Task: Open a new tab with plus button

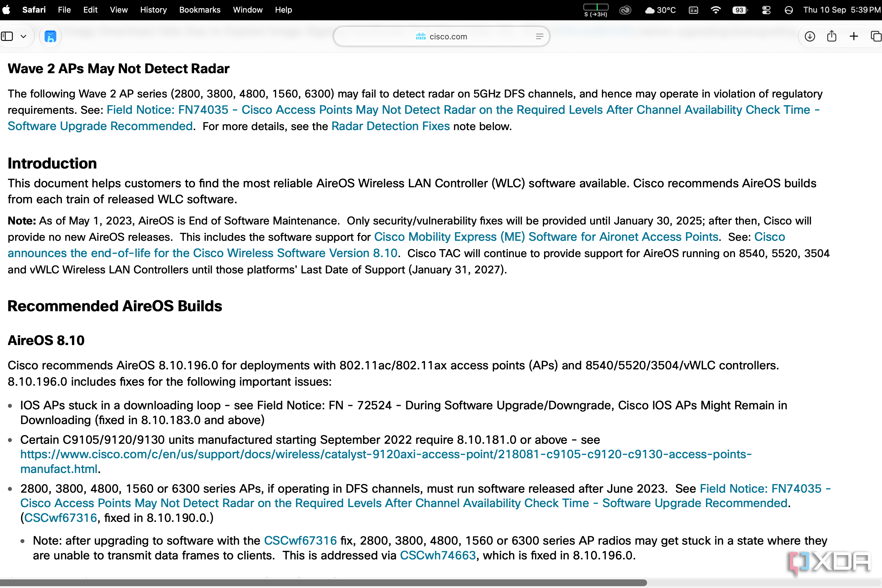Action: click(854, 36)
